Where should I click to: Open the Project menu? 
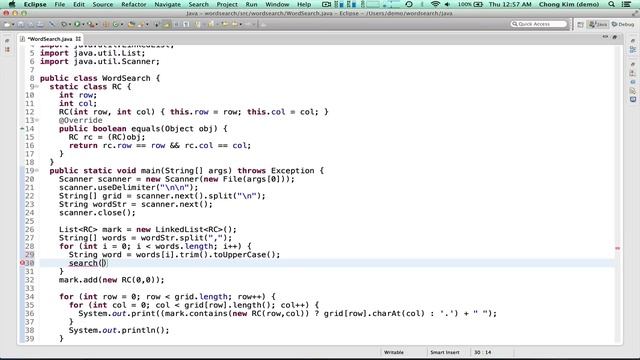[x=227, y=4]
